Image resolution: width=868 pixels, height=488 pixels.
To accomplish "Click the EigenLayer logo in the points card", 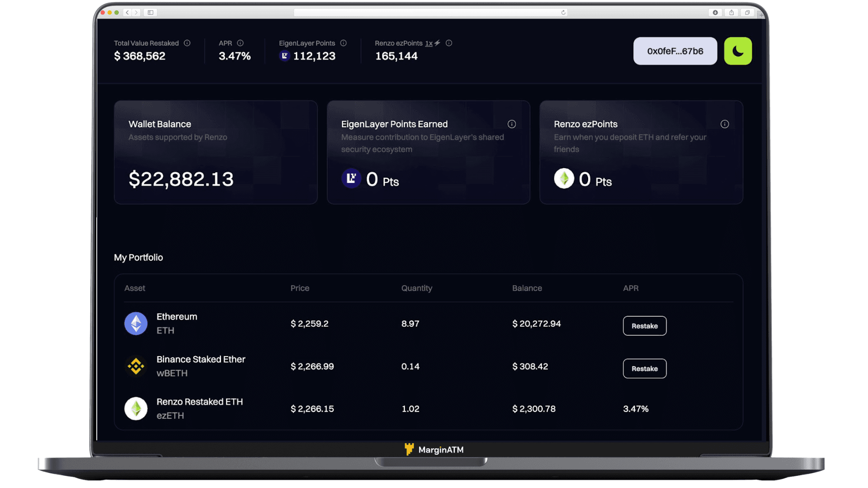I will tap(351, 178).
